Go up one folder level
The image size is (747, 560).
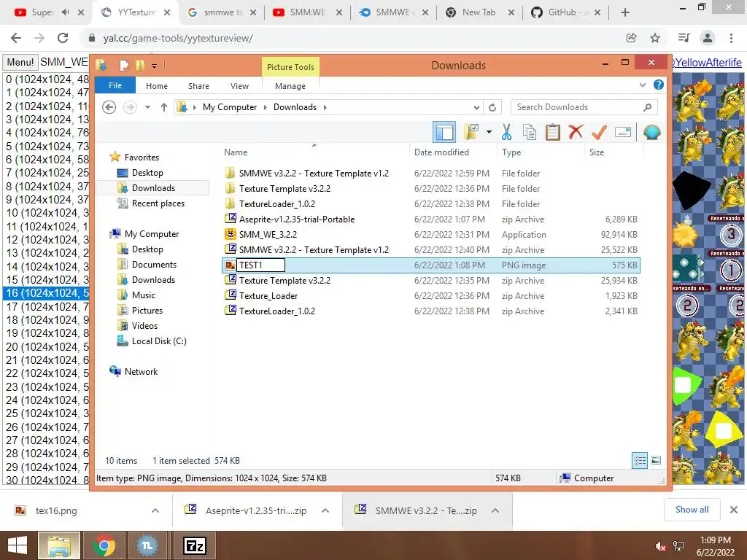click(x=164, y=107)
